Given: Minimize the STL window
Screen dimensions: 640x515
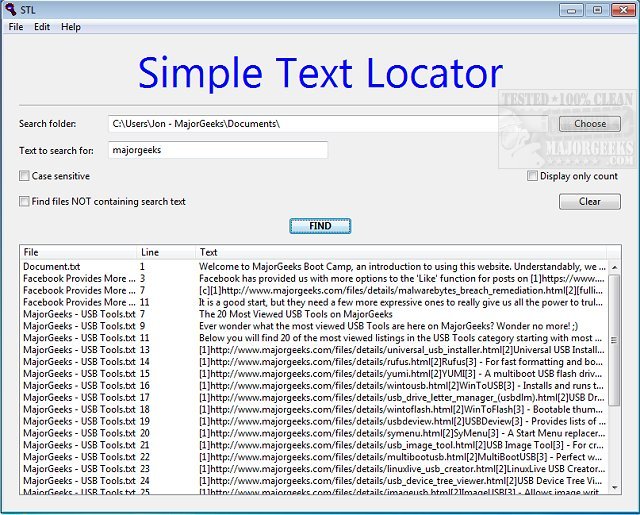Looking at the screenshot, I should (571, 9).
